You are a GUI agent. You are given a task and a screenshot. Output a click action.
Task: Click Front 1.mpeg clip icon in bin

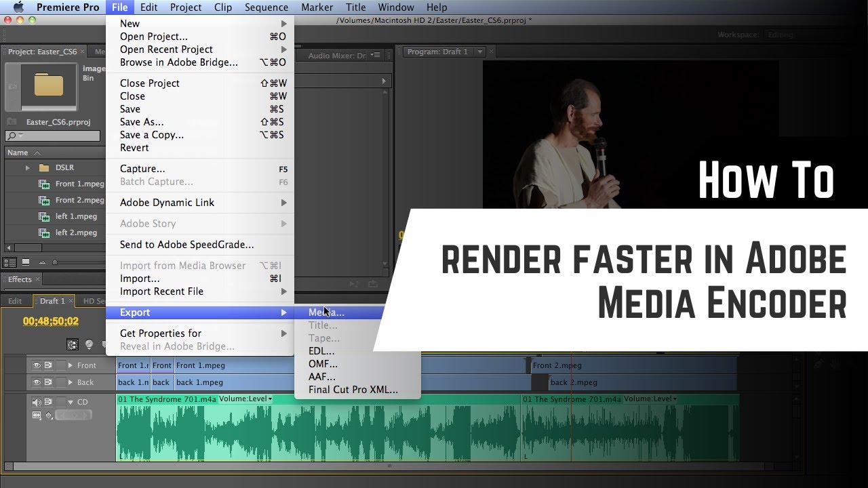44,184
